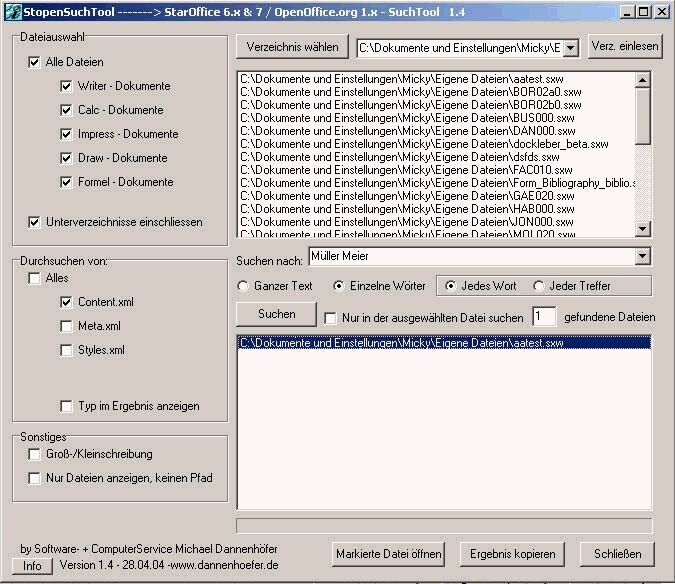Choose the Jeder Treffer radio option
The height and width of the screenshot is (584, 675).
pos(538,286)
